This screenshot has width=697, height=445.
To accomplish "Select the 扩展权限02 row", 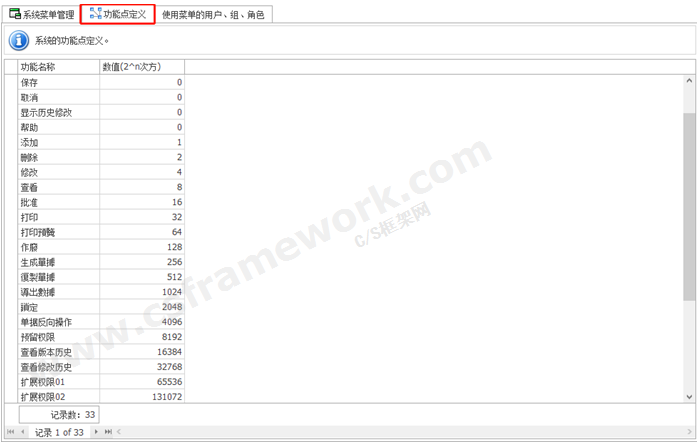I will [x=101, y=397].
